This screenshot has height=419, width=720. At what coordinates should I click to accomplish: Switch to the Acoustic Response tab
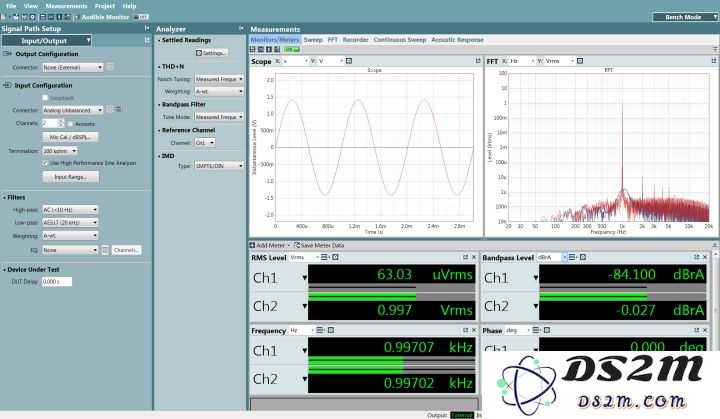pos(457,40)
